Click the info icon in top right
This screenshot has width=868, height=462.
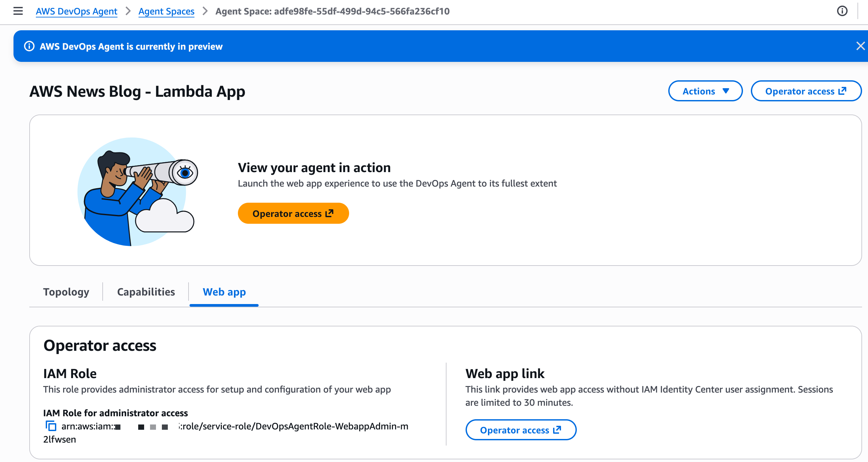(842, 11)
